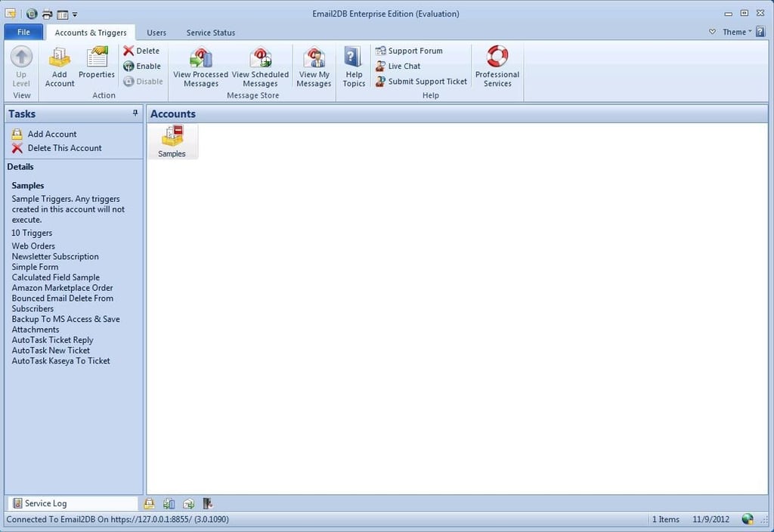Image resolution: width=774 pixels, height=532 pixels.
Task: Select the Samples account icon
Action: [x=172, y=141]
